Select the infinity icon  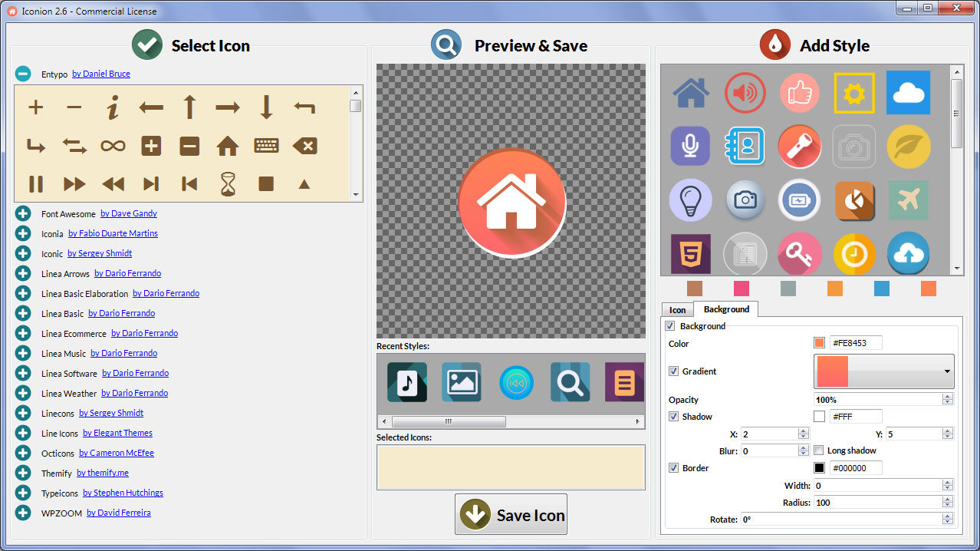[x=113, y=145]
